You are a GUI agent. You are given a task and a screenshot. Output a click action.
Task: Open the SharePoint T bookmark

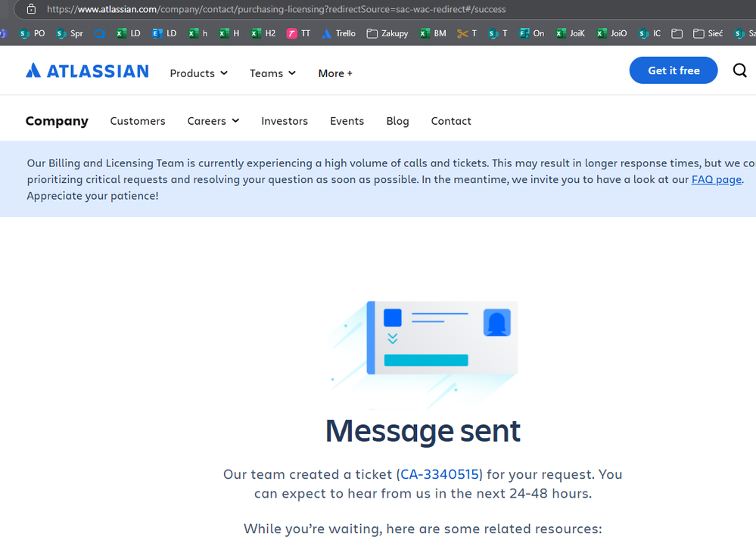[498, 33]
